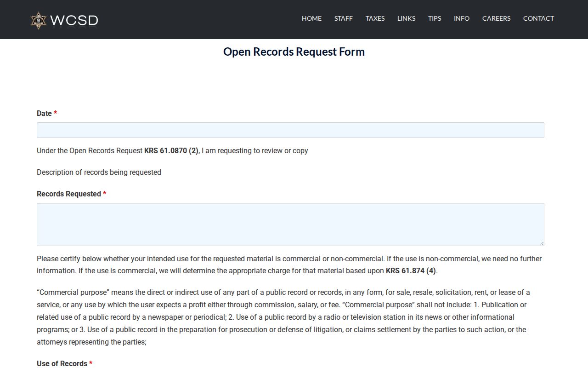Visit the CAREERS page

click(497, 18)
